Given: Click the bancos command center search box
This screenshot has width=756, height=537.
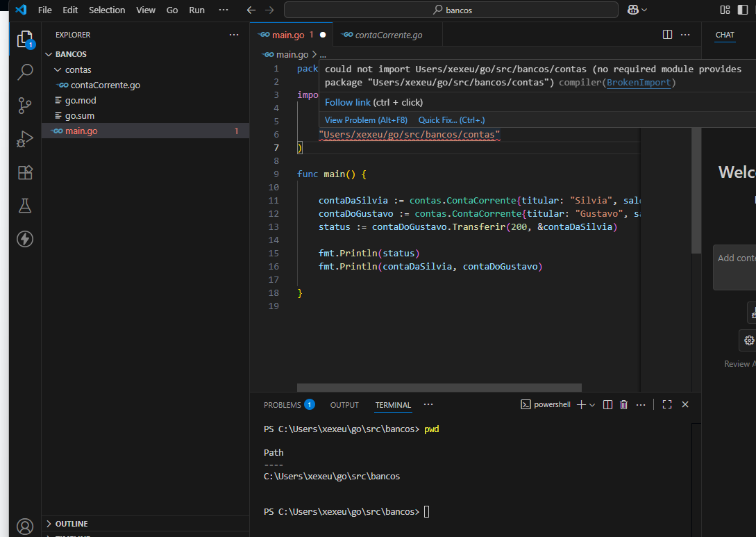Looking at the screenshot, I should (451, 10).
